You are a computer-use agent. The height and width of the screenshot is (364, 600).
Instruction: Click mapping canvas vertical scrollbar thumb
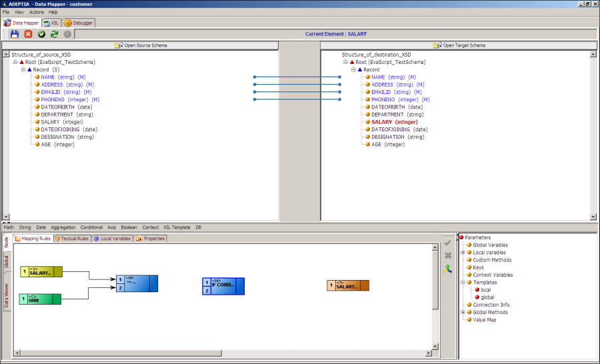(x=435, y=280)
